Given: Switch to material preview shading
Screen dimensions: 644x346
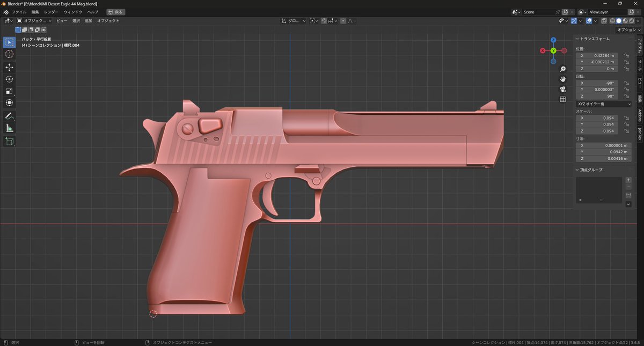Looking at the screenshot, I should (625, 21).
